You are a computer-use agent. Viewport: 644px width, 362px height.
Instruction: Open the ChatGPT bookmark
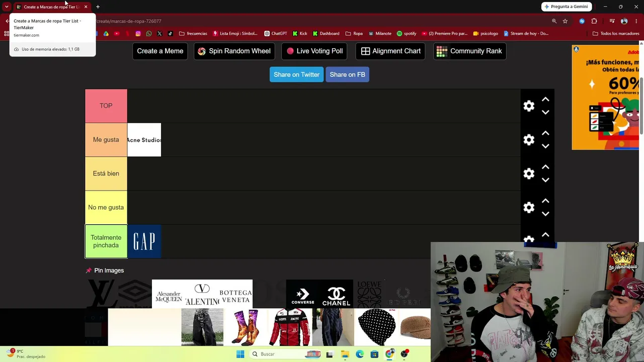276,34
